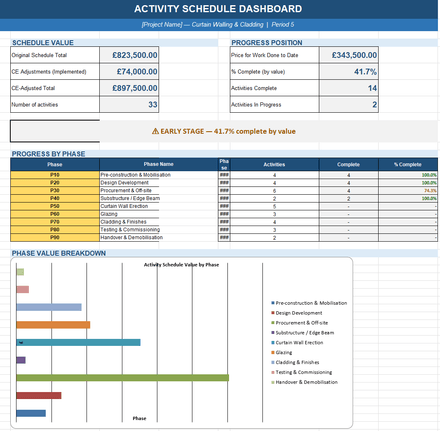Click the Handover & Demobilisation name cell
The image size is (440, 431).
[158, 237]
